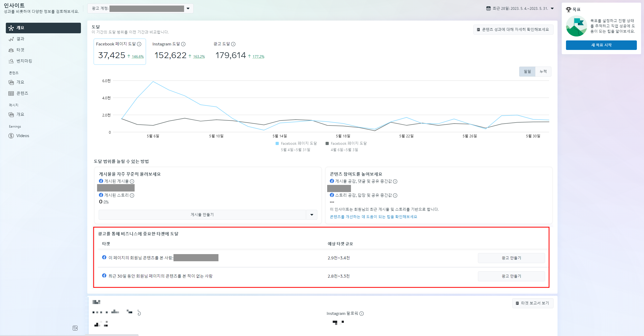Click the info icon beside 게시된 스토리
The height and width of the screenshot is (336, 644).
click(x=132, y=195)
